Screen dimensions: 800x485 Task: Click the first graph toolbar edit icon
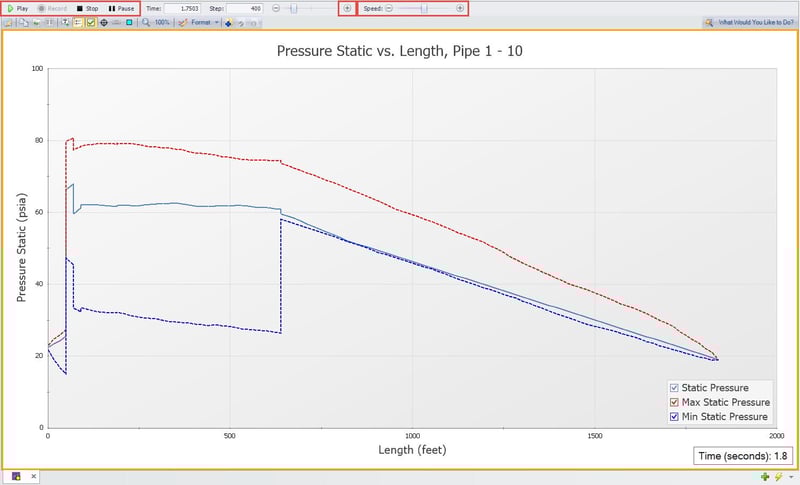(8, 22)
